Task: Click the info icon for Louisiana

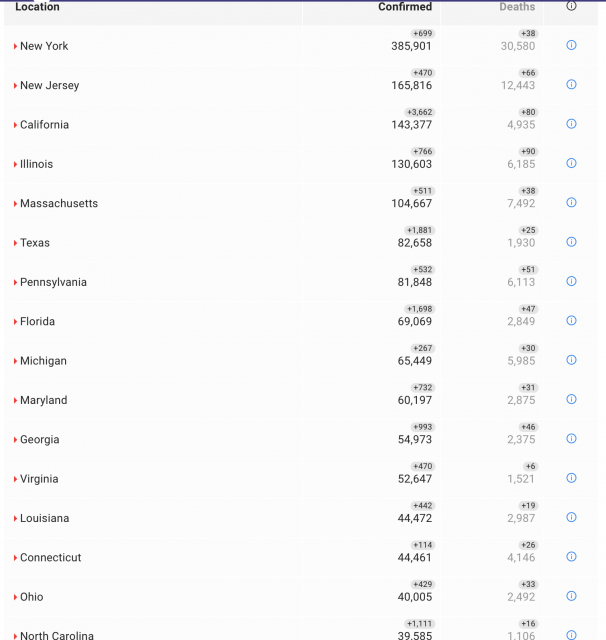Action: point(571,517)
